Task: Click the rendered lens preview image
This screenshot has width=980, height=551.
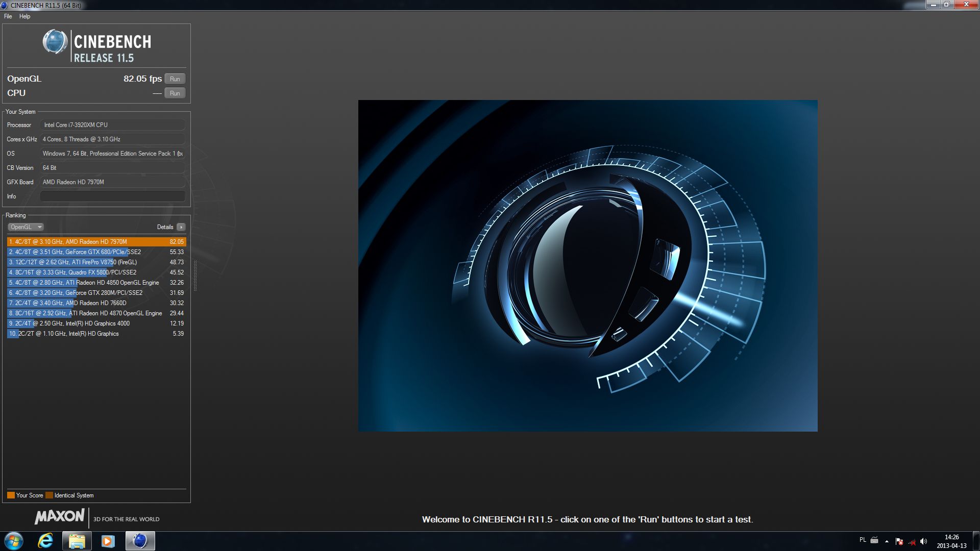Action: click(x=588, y=266)
